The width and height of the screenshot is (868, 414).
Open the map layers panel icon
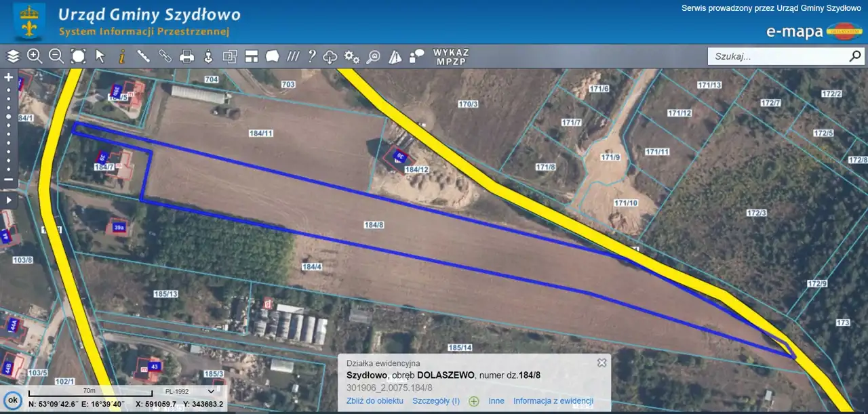pyautogui.click(x=13, y=56)
